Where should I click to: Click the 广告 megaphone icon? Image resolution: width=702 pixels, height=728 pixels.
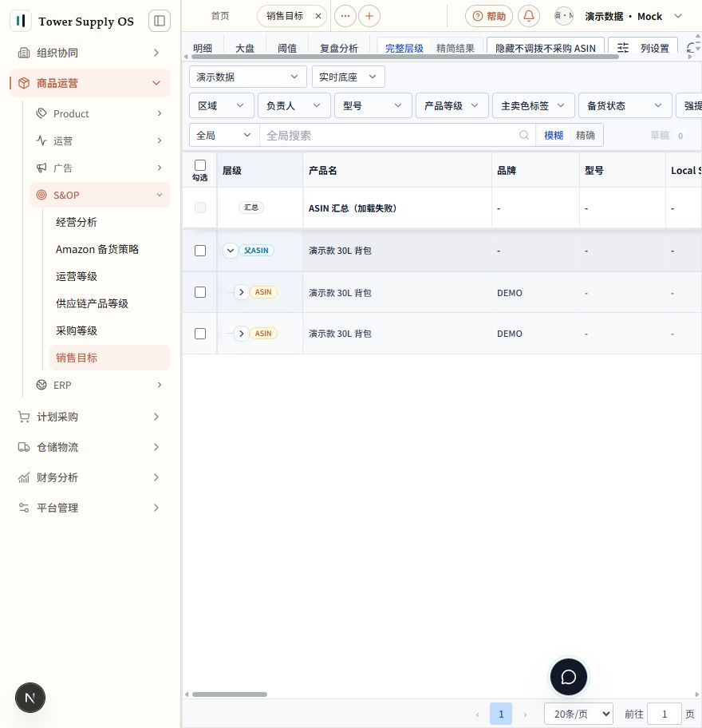point(41,168)
